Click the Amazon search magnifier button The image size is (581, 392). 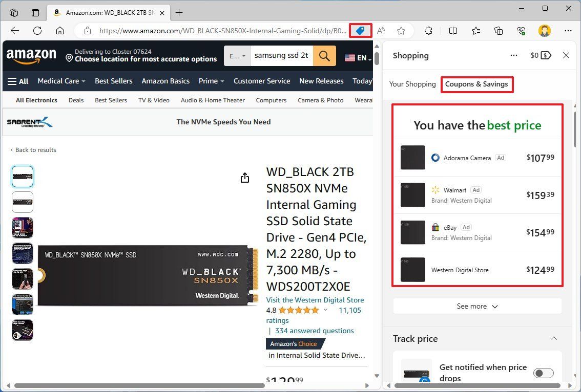click(x=324, y=56)
